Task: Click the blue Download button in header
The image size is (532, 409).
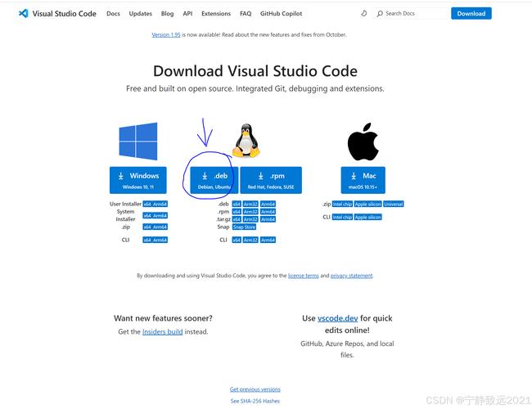Action: click(x=471, y=14)
